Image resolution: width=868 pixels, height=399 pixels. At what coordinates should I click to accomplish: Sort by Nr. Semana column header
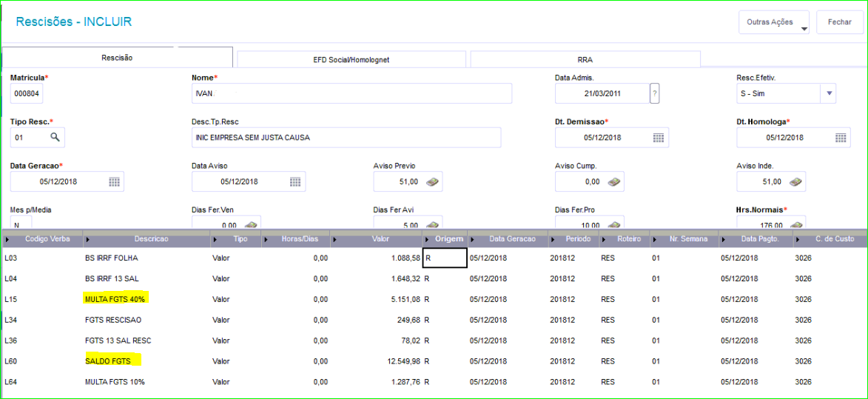click(684, 238)
